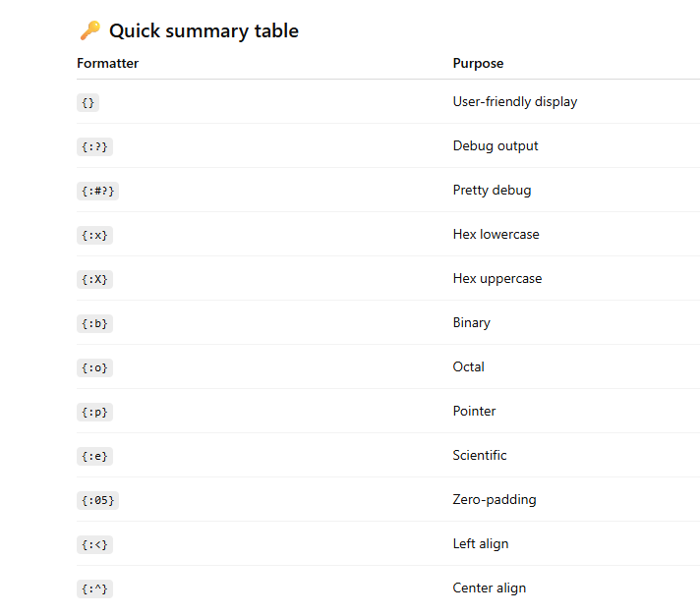Viewport: 700px width, 616px height.
Task: Select the {:^} center align code
Action: pyautogui.click(x=94, y=588)
